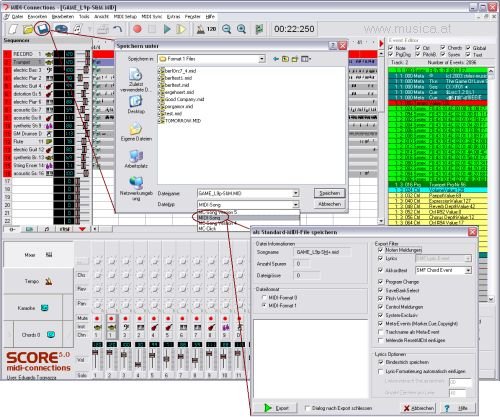Screen dimensions: 500x417
Task: Click Abbrechen in Speichern unter dialog
Action: 329,204
